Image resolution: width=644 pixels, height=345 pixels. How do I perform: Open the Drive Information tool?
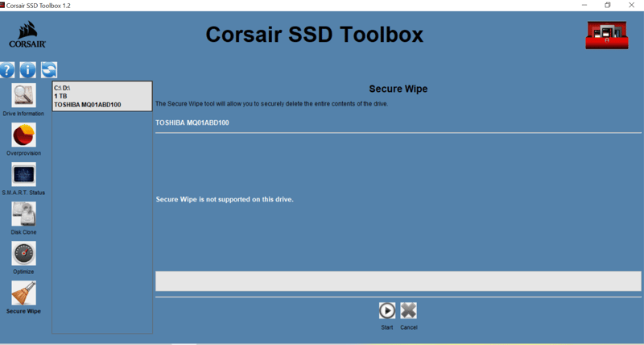[x=24, y=95]
